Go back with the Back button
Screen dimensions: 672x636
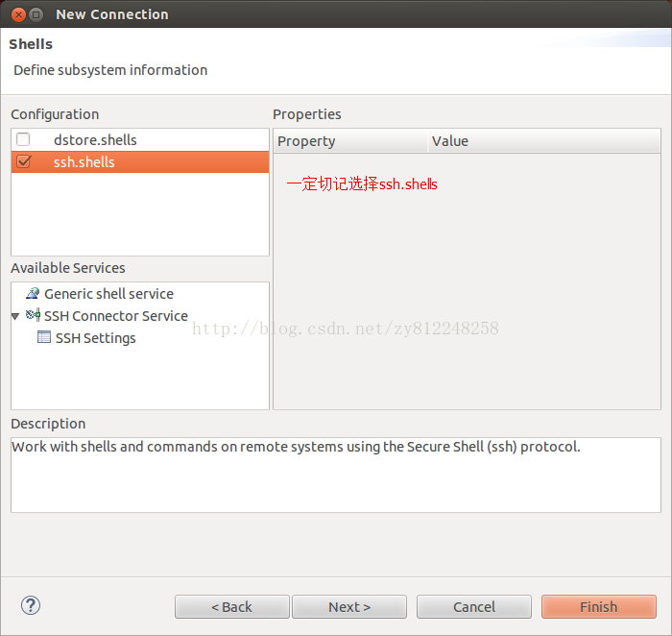tap(232, 607)
